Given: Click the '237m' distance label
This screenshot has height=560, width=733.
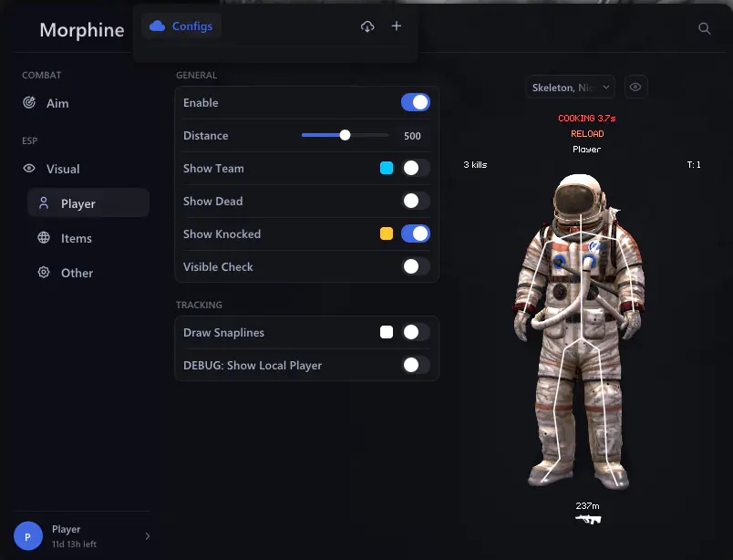Looking at the screenshot, I should [x=588, y=505].
